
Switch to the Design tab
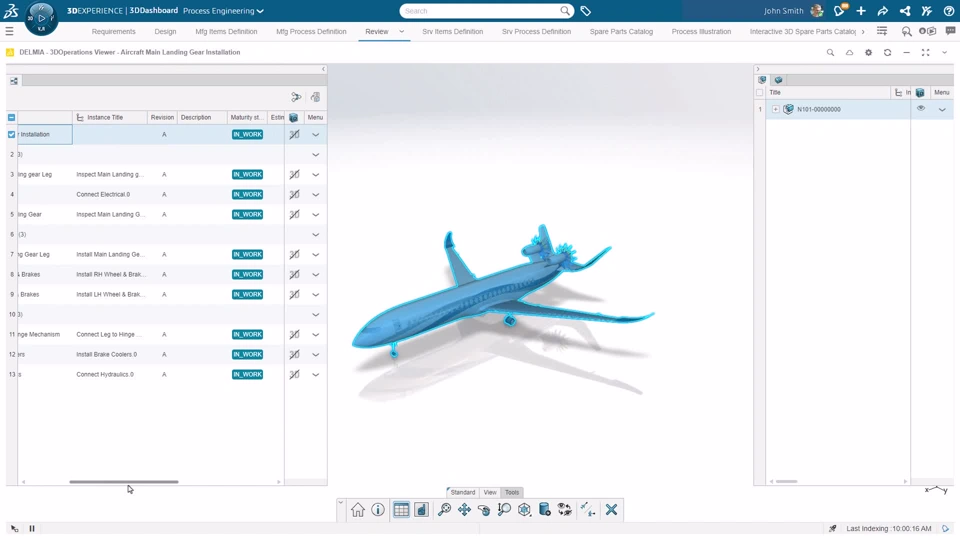tap(165, 31)
